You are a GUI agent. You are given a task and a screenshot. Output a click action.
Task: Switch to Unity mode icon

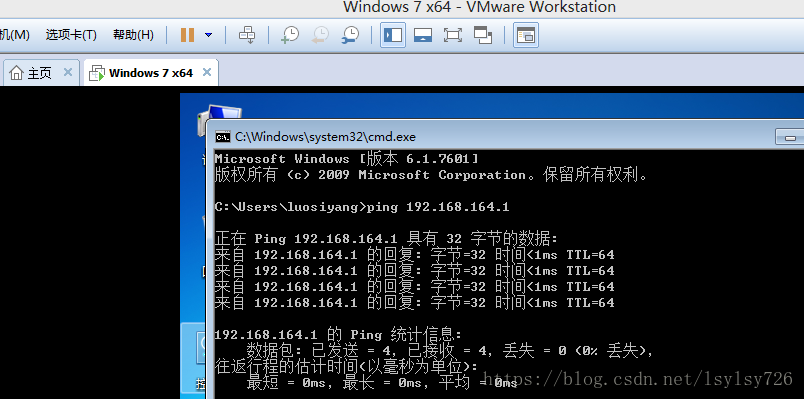click(x=483, y=35)
